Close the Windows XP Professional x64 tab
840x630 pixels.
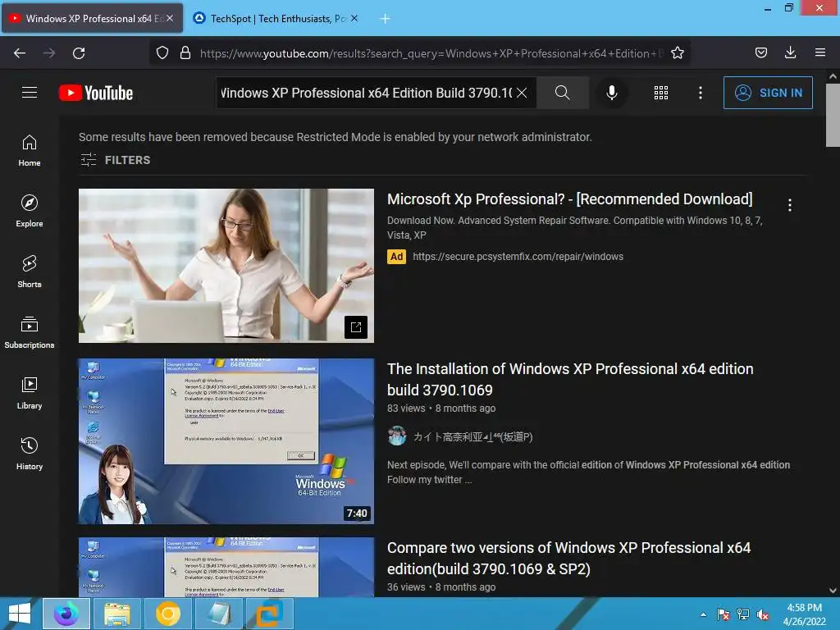pos(170,19)
